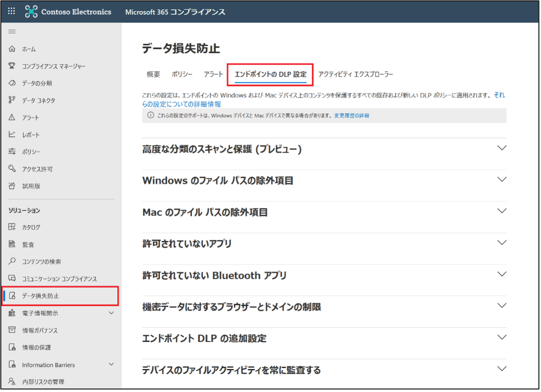The width and height of the screenshot is (541, 392).
Task: Open これらの設定についての詳細情報 link
Action: [182, 104]
